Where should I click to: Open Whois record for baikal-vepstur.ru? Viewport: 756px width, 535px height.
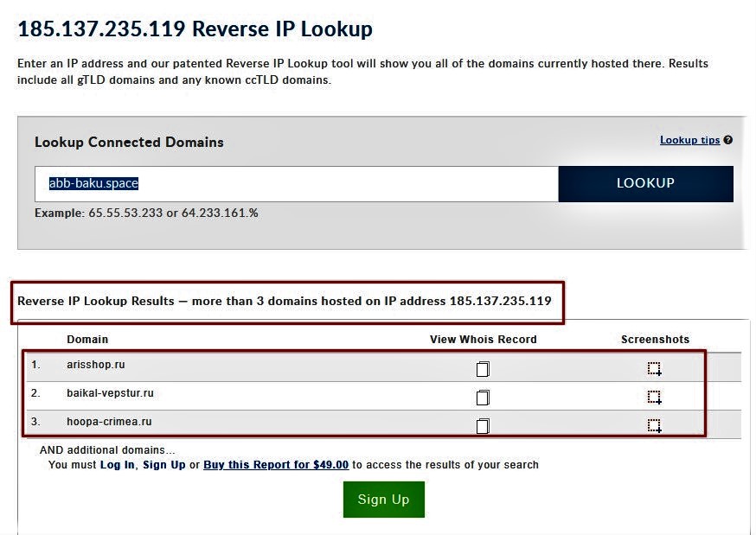(x=483, y=398)
